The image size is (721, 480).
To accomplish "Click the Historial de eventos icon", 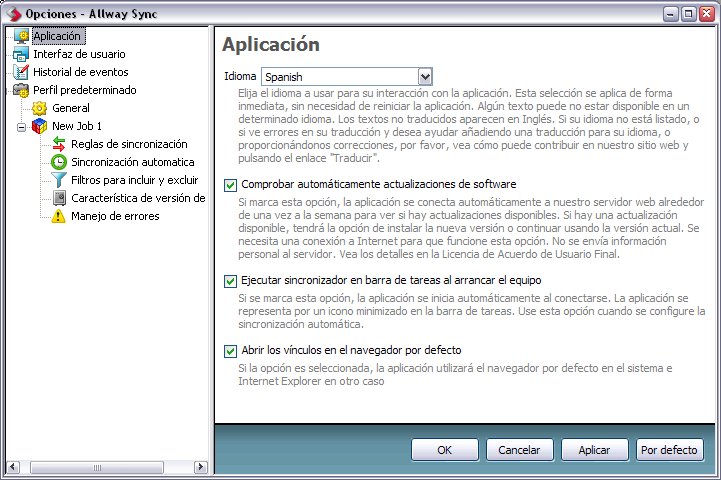I will (21, 72).
